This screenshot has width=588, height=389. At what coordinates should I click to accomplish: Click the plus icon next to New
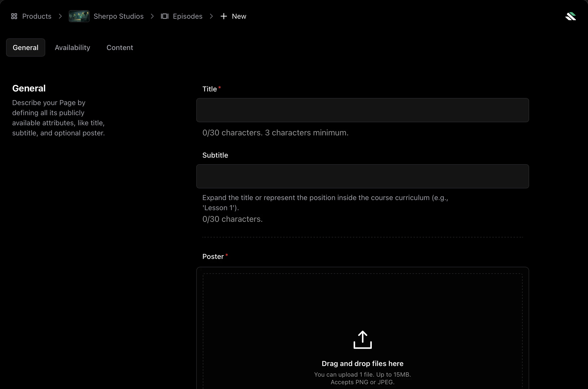point(223,16)
